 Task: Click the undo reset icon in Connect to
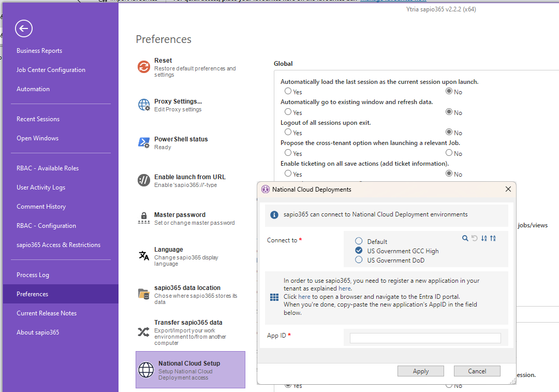[475, 238]
